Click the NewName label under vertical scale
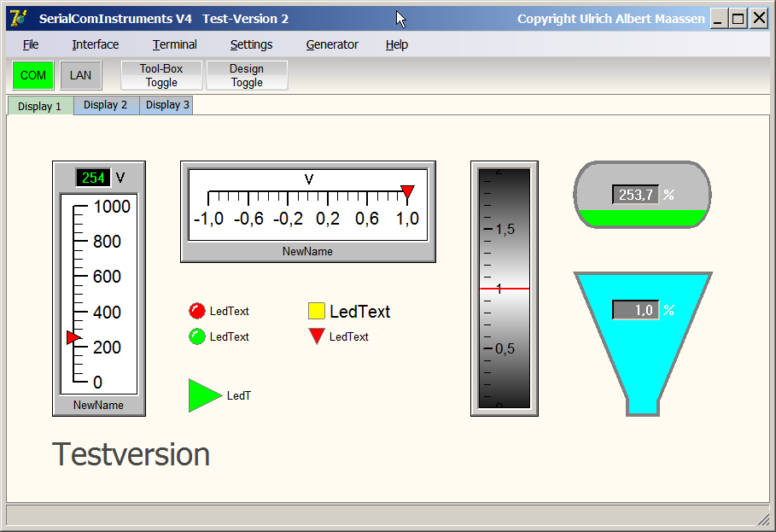Screen dimensions: 776x532 (x=98, y=405)
